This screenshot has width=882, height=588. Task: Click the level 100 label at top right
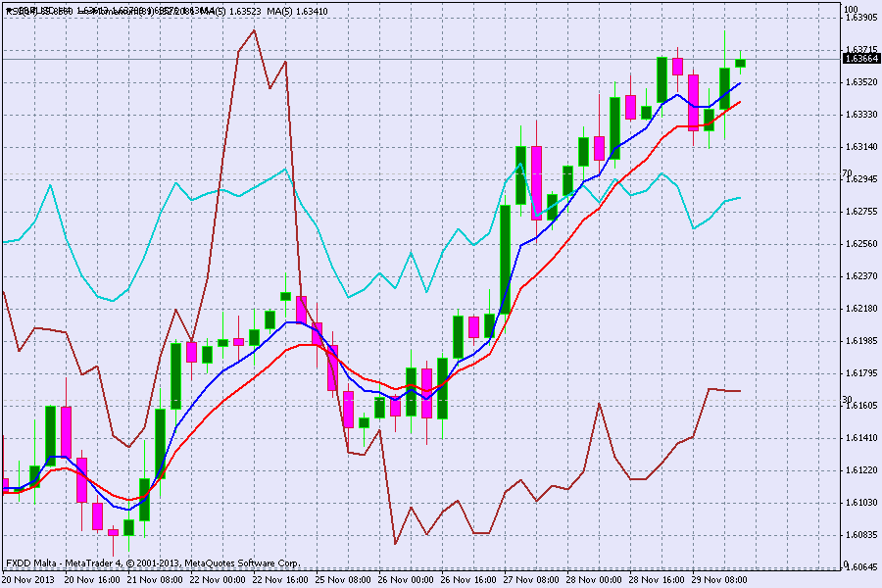click(851, 9)
